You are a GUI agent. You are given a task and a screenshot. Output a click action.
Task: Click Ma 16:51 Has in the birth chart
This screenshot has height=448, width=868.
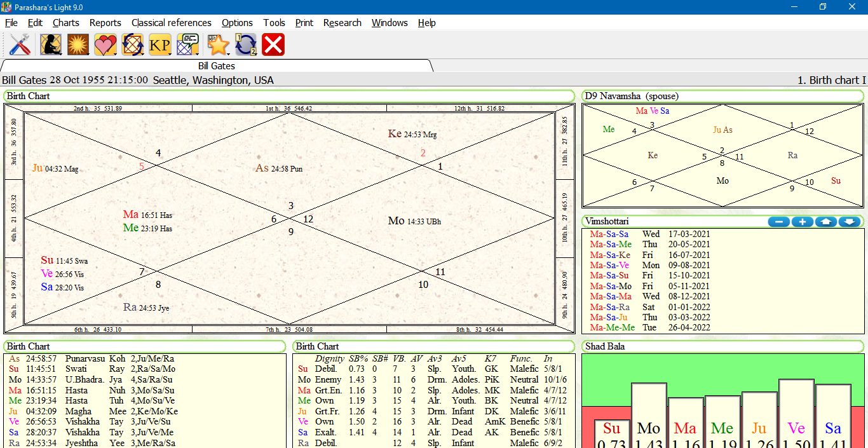[x=147, y=215]
